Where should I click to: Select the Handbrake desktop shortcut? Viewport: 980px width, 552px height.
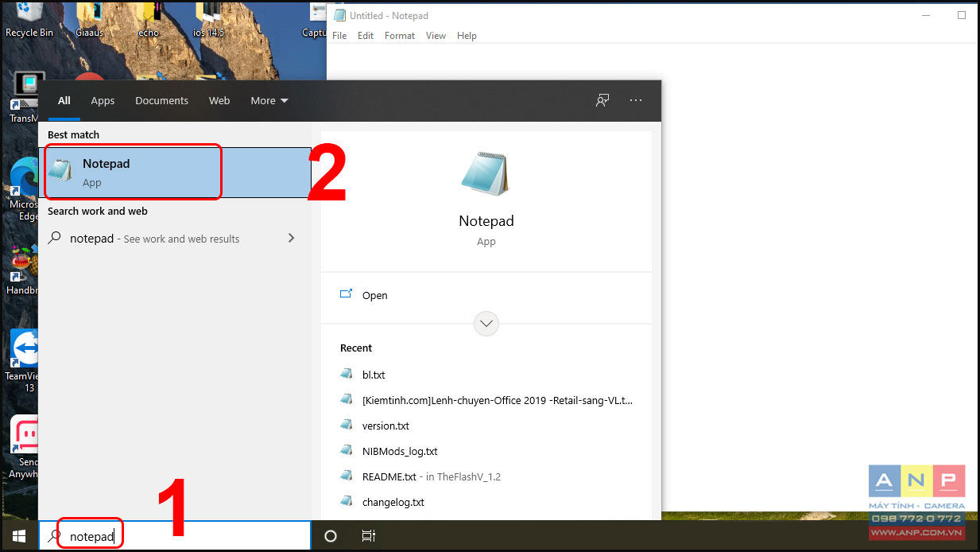point(23,270)
